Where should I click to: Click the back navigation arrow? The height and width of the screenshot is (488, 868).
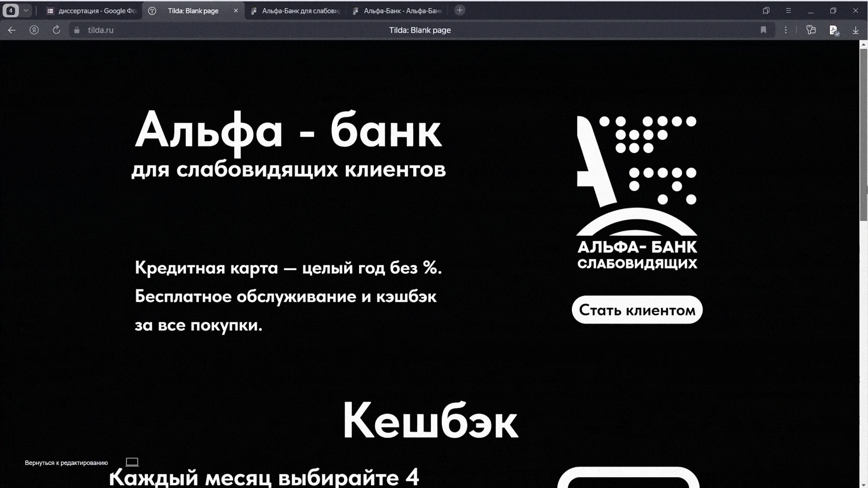(11, 30)
